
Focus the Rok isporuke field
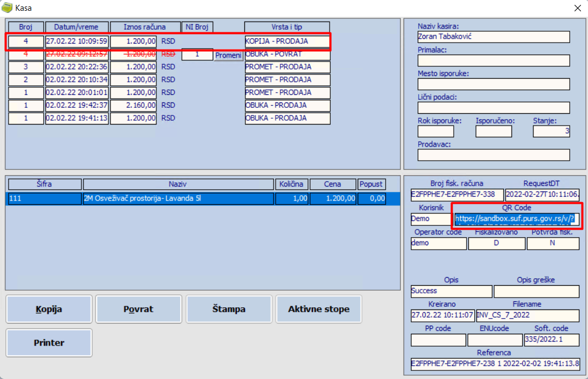436,131
